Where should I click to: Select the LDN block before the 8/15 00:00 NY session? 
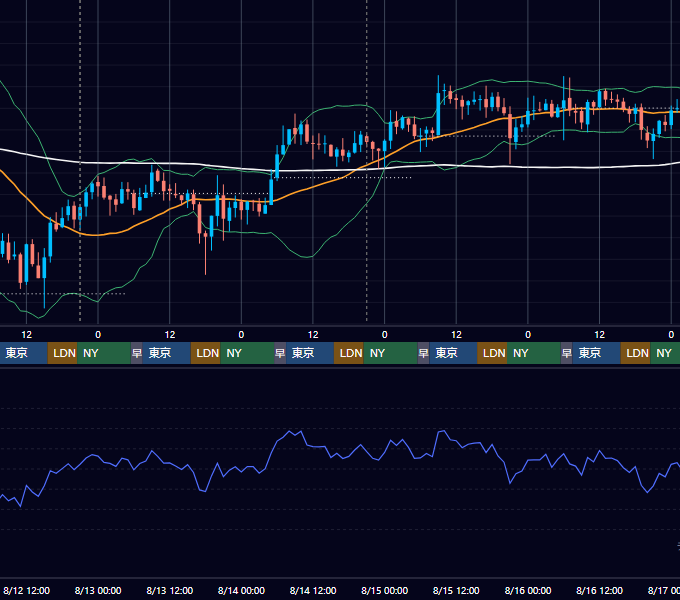[x=349, y=353]
